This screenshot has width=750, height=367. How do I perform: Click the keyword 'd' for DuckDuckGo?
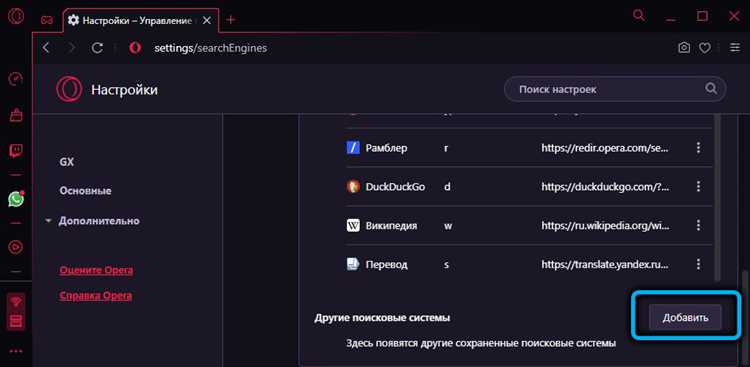coord(447,187)
